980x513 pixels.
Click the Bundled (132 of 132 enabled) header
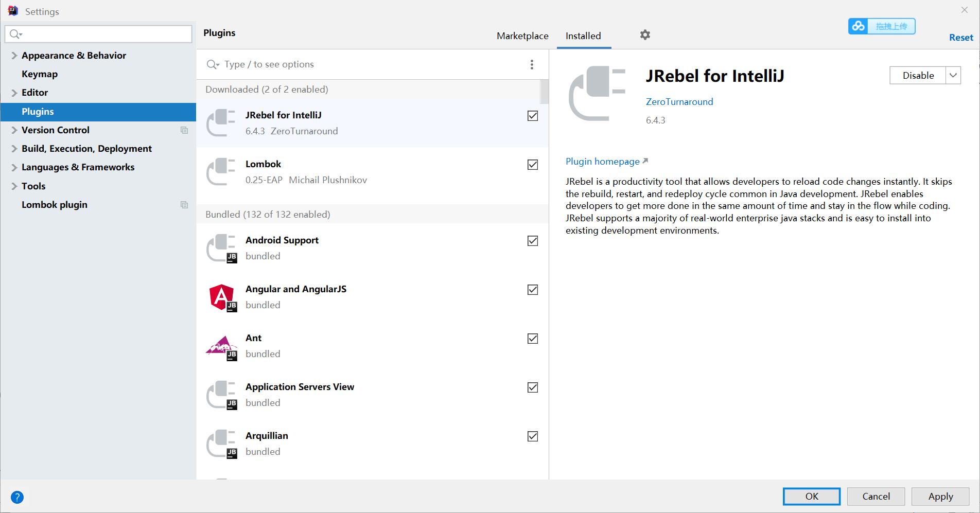268,215
